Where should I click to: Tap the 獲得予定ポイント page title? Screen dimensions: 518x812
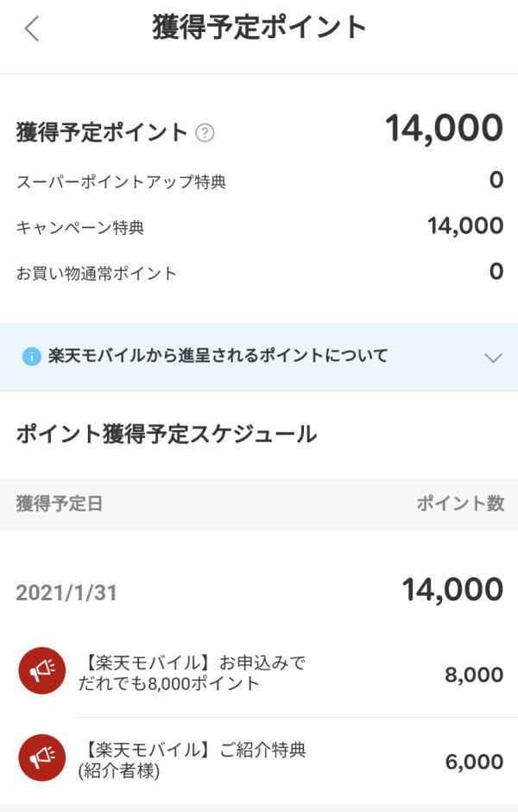260,28
